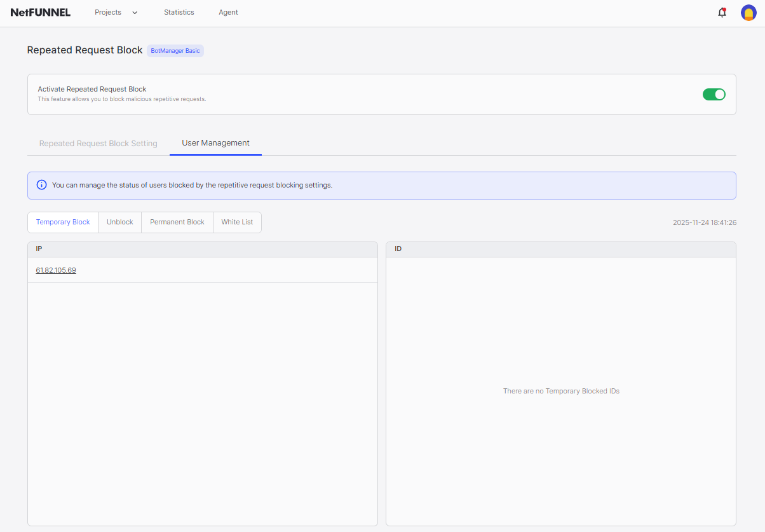This screenshot has width=765, height=532.
Task: Click the ID column header
Action: coord(398,249)
